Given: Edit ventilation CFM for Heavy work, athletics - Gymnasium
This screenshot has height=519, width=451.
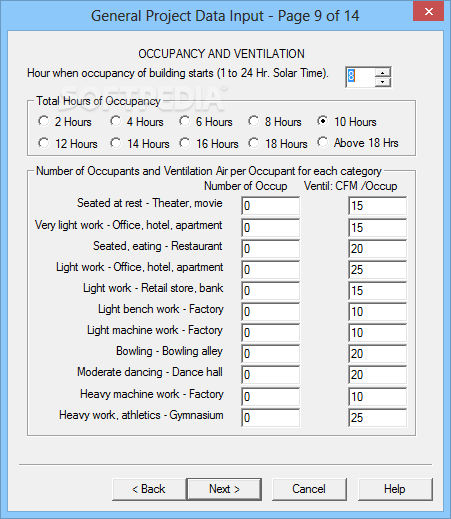Looking at the screenshot, I should (x=377, y=418).
